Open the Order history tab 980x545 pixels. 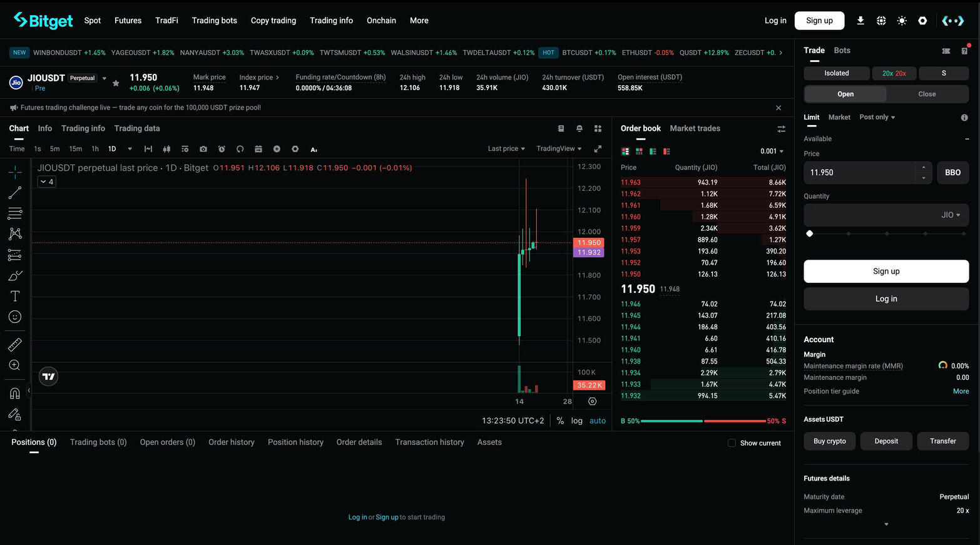pyautogui.click(x=232, y=442)
